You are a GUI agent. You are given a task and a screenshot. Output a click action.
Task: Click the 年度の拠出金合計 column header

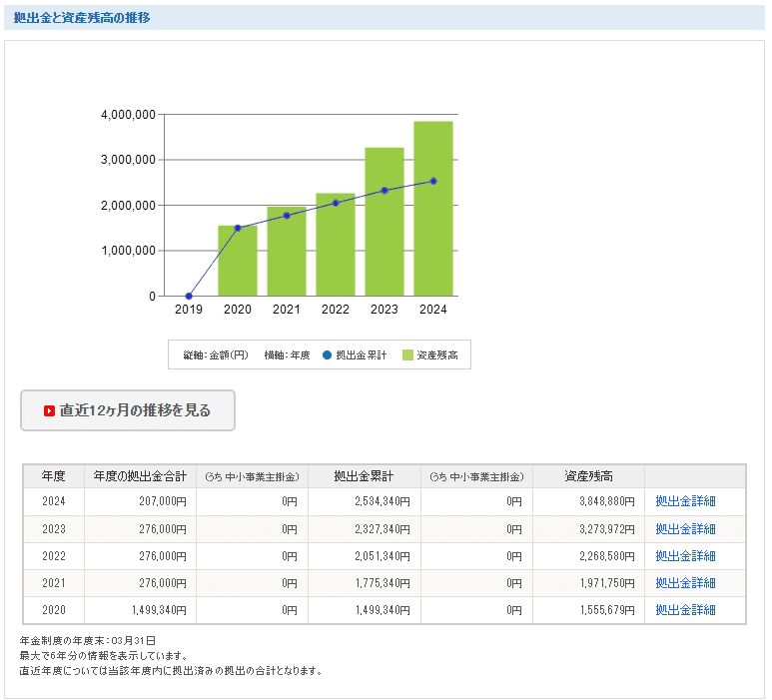pos(141,476)
